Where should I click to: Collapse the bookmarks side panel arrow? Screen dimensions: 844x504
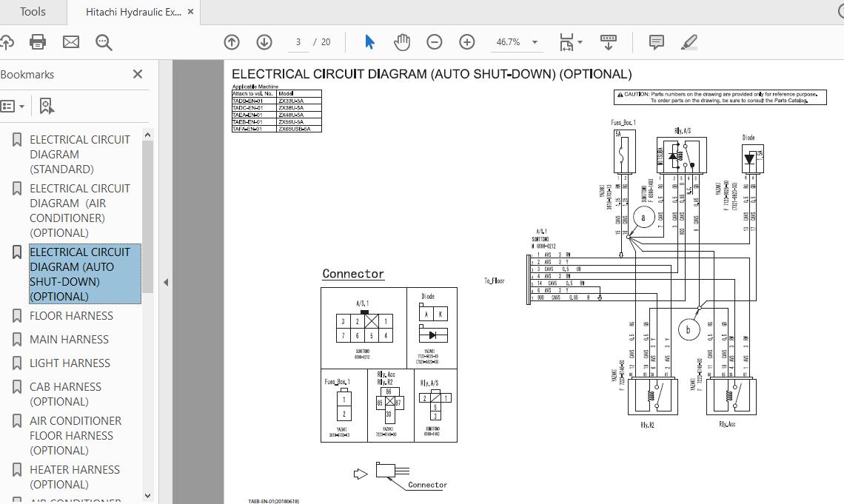click(166, 282)
